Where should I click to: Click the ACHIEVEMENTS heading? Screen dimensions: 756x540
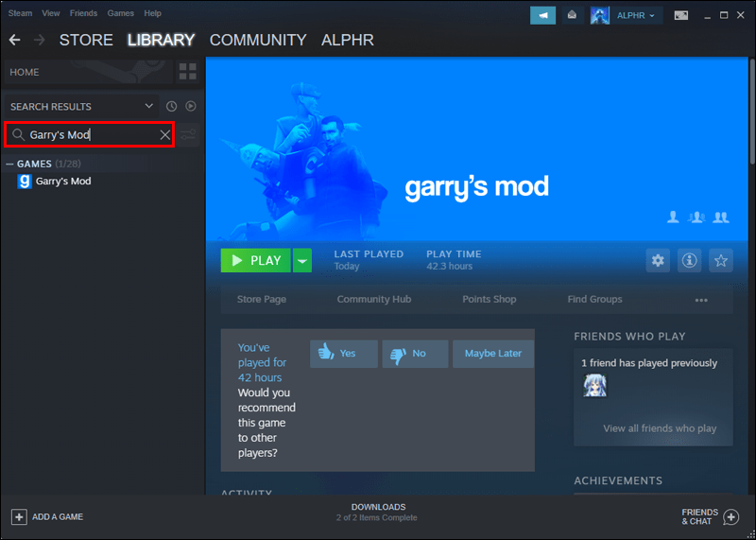tap(618, 480)
